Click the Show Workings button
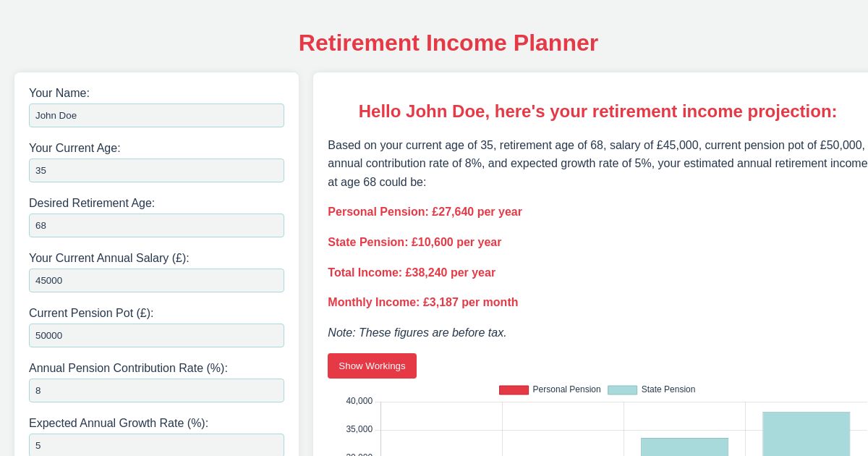This screenshot has height=456, width=868. 372,366
